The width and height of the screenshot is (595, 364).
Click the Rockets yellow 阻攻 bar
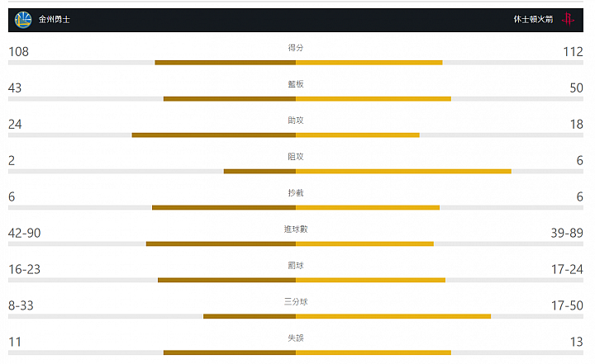point(404,172)
